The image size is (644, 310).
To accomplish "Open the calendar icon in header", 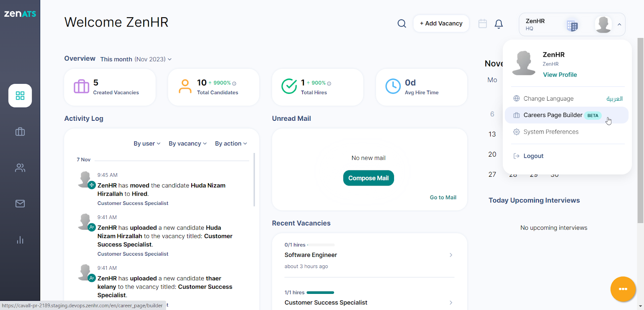I will [483, 24].
